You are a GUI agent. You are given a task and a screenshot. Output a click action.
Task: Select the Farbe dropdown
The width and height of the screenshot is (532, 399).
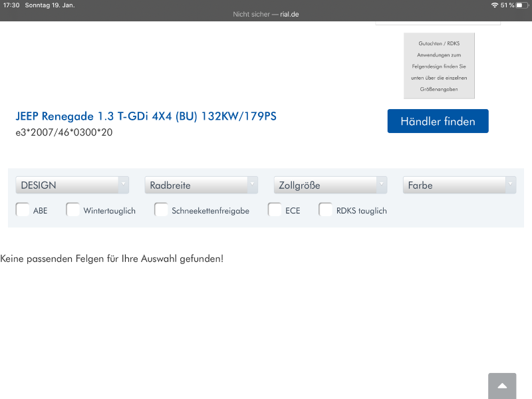[x=459, y=185]
